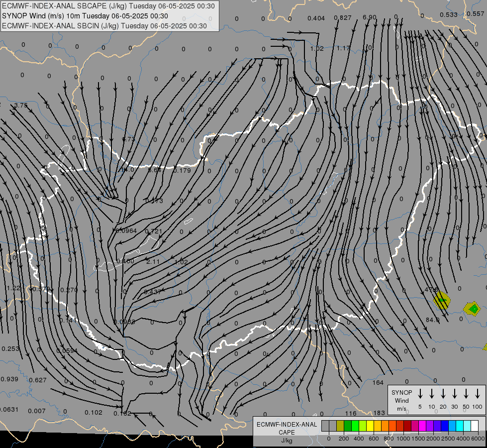Click the 1000 tick label in CAPE legend
Screen dimensions: 487x448
pyautogui.click(x=403, y=439)
